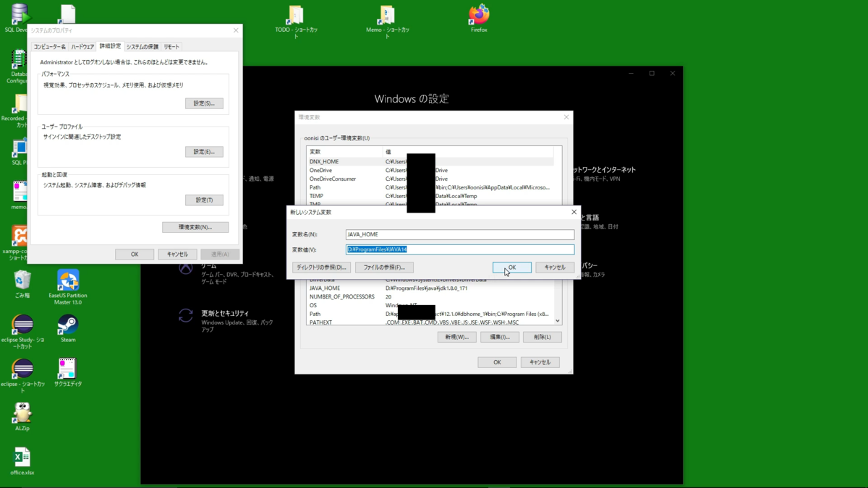868x488 pixels.
Task: Click the 値 column header in user variables
Action: 468,152
